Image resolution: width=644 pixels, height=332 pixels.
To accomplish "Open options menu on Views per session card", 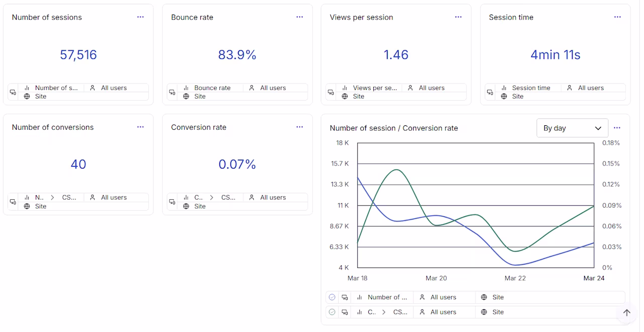I will coord(458,17).
